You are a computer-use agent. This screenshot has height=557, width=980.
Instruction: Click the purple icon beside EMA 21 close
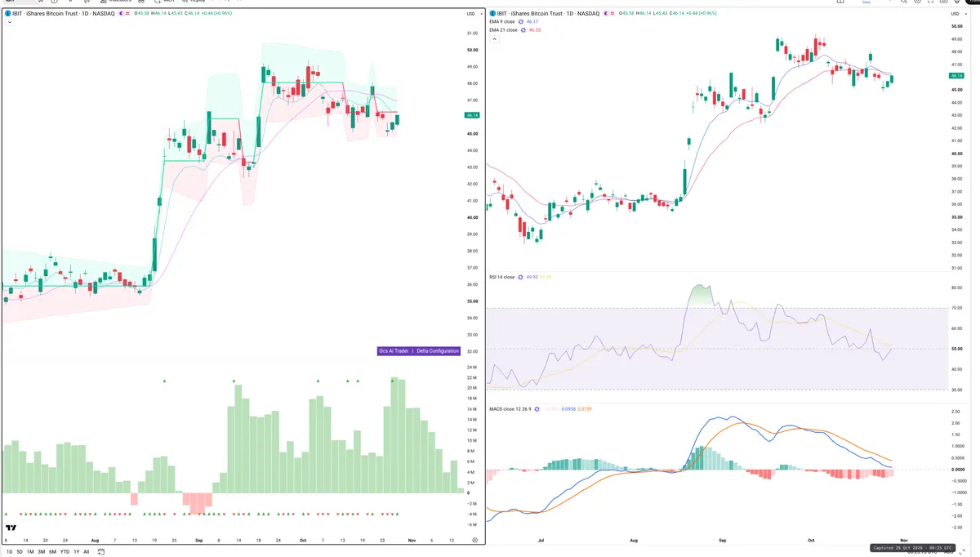click(x=523, y=30)
